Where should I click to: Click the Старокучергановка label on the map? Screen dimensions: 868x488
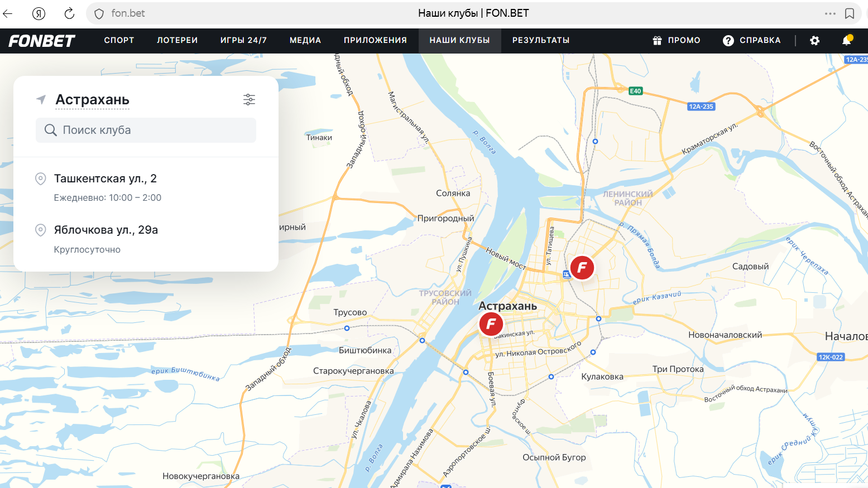353,371
